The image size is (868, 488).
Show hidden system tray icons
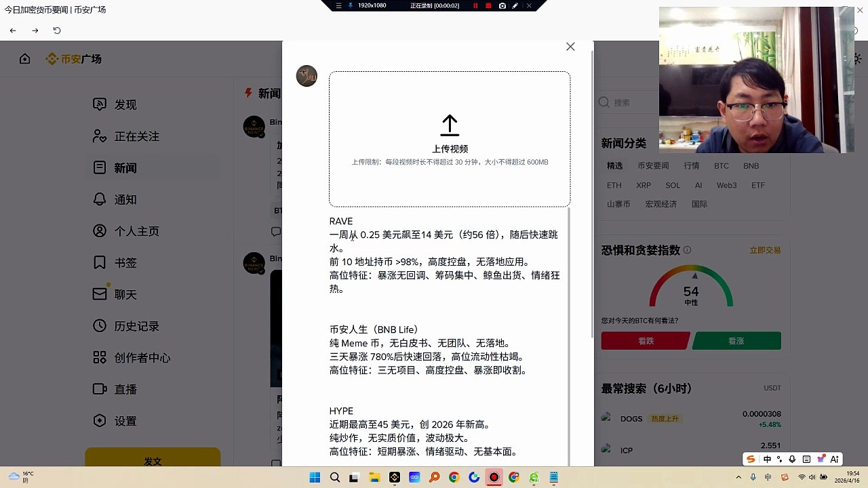tap(739, 477)
